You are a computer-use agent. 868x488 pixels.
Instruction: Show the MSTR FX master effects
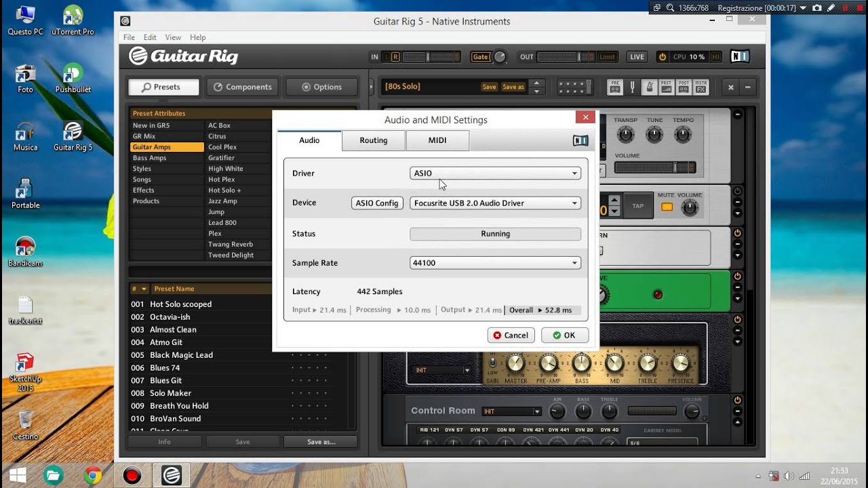(701, 87)
